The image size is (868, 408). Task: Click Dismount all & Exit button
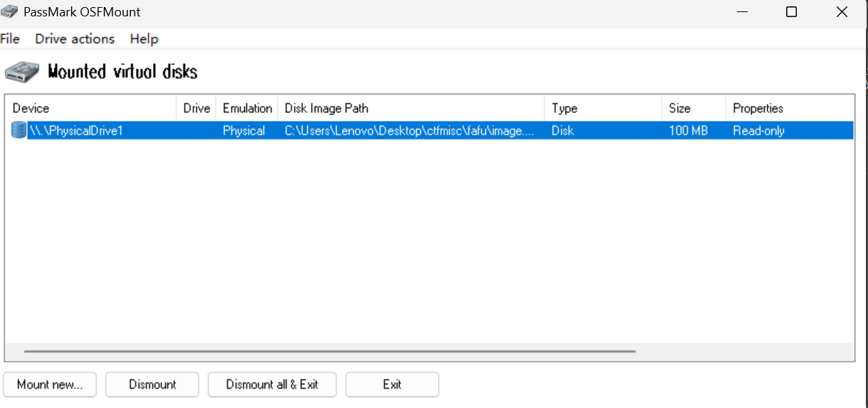coord(272,385)
